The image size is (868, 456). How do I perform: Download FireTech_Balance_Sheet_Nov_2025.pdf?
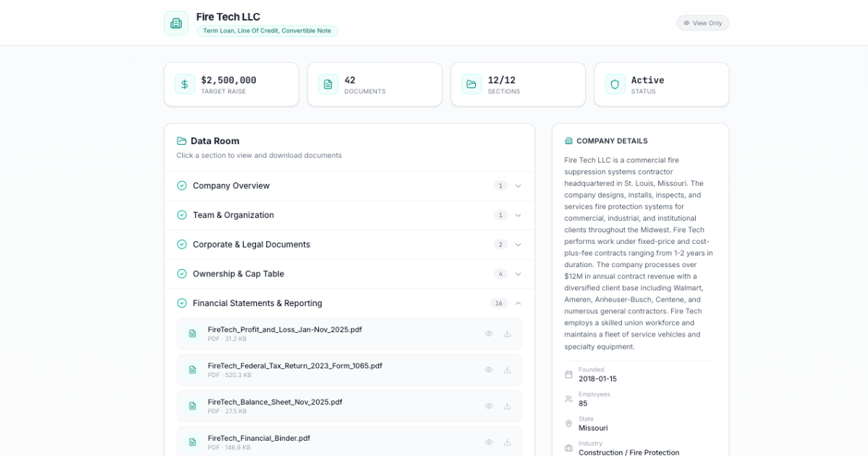(x=506, y=405)
